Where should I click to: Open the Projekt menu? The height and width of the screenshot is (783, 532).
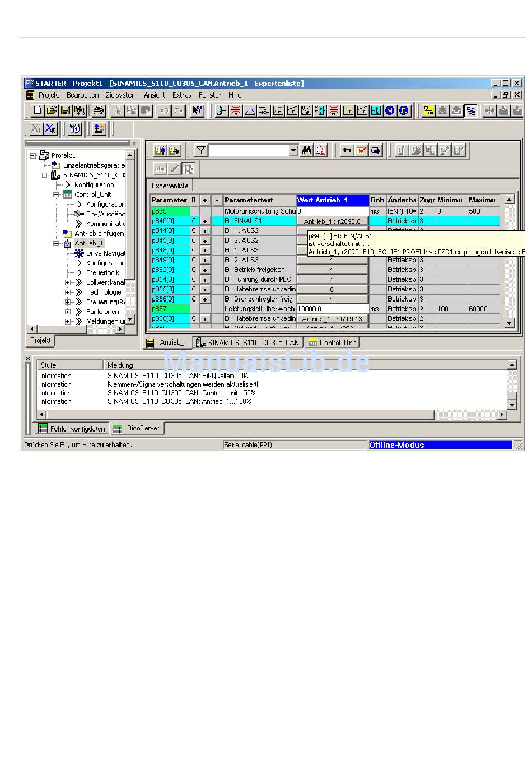49,95
